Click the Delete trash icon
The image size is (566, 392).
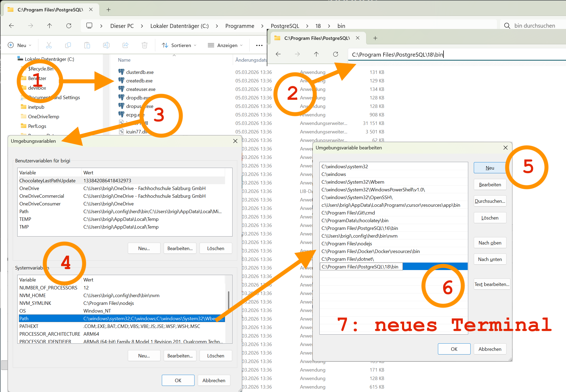tap(145, 45)
